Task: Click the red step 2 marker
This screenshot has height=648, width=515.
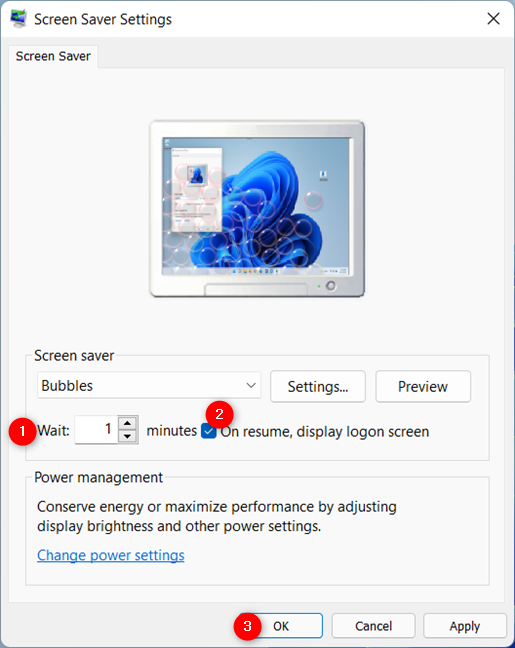Action: [x=219, y=414]
